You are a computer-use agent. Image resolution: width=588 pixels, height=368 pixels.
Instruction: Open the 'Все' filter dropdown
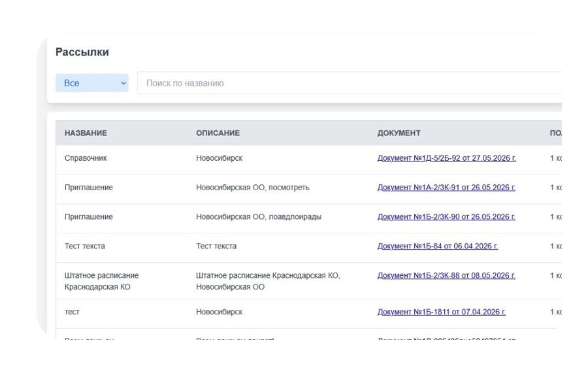pyautogui.click(x=92, y=83)
